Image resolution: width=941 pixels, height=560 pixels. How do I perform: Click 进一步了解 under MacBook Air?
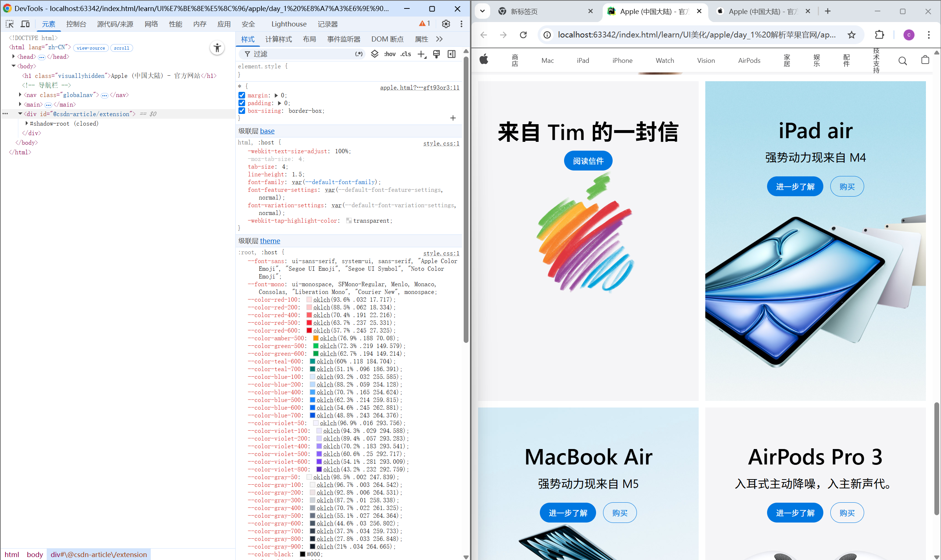click(567, 513)
